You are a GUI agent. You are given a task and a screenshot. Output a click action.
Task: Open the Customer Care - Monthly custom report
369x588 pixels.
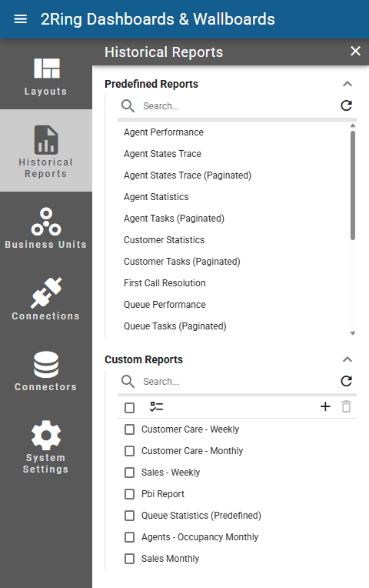click(192, 451)
